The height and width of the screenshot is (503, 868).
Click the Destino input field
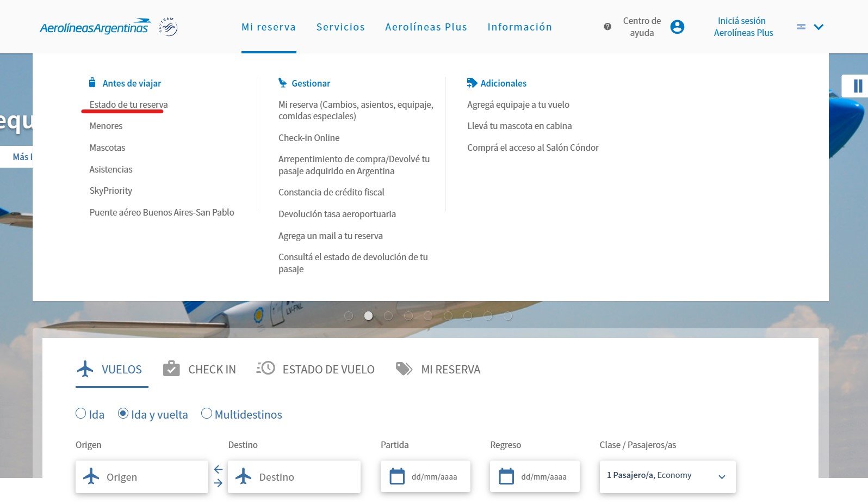[294, 476]
